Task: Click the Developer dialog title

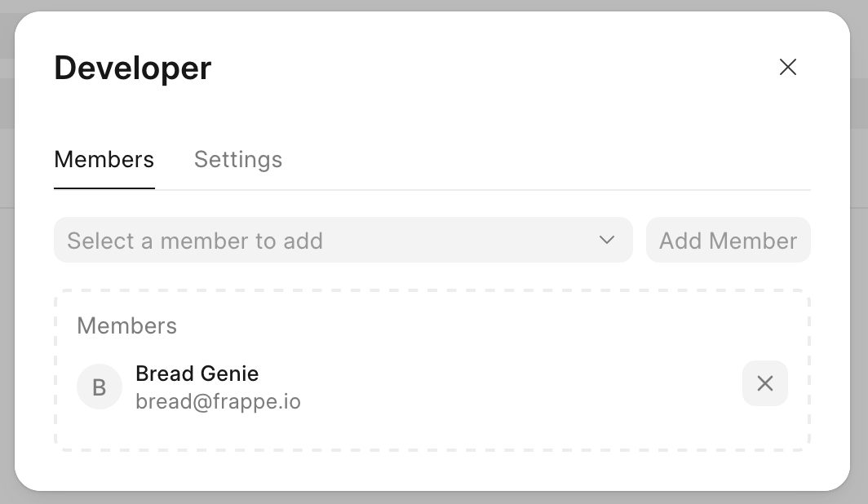Action: point(133,68)
